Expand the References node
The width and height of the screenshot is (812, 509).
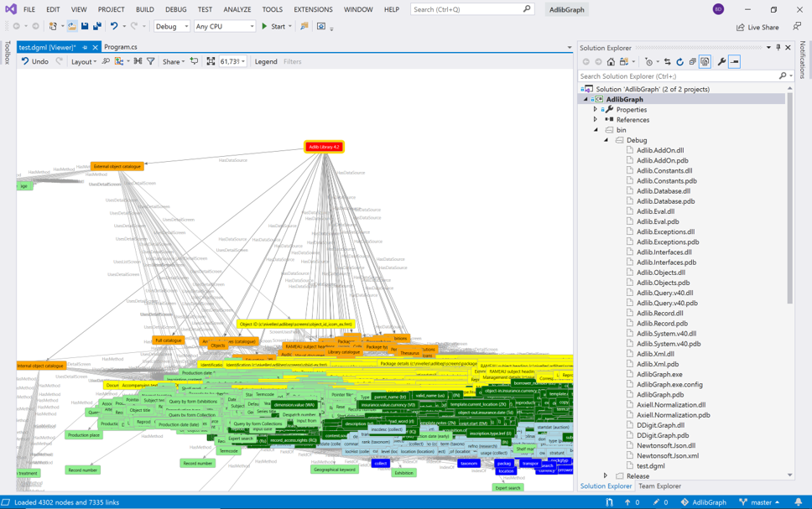596,120
